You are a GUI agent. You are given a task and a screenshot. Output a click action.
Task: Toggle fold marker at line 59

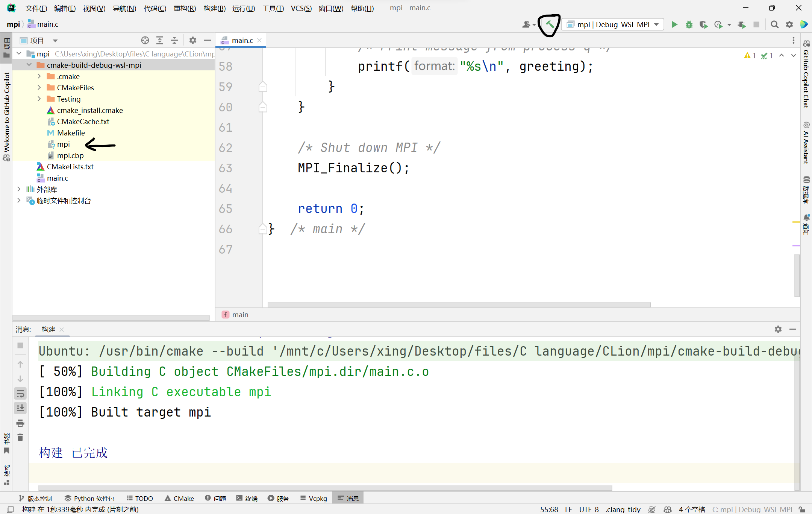tap(263, 87)
